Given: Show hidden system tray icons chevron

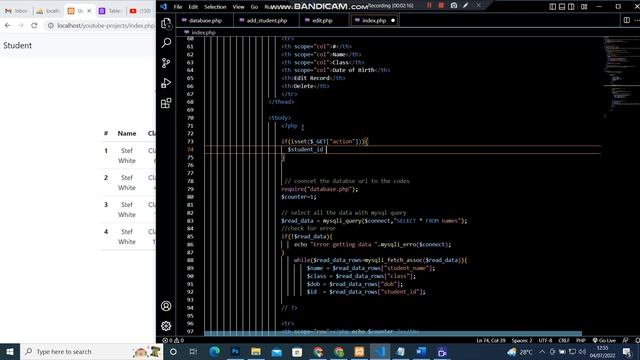Looking at the screenshot, I should (542, 351).
